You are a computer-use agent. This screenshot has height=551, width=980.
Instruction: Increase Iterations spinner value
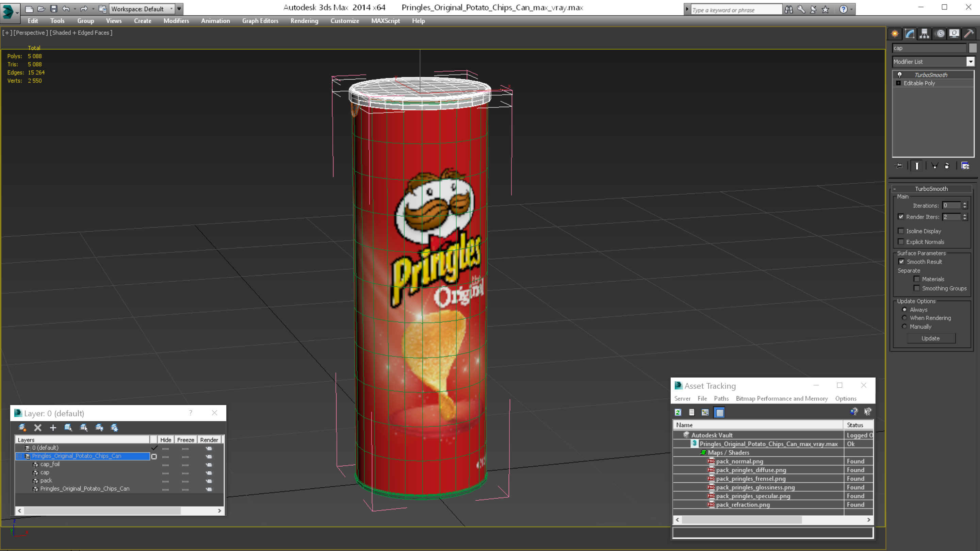[965, 203]
